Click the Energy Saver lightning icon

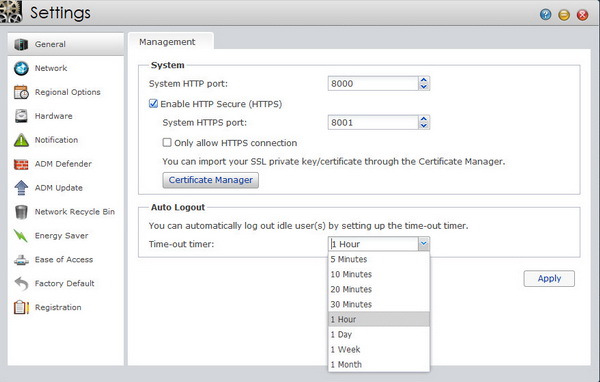21,236
